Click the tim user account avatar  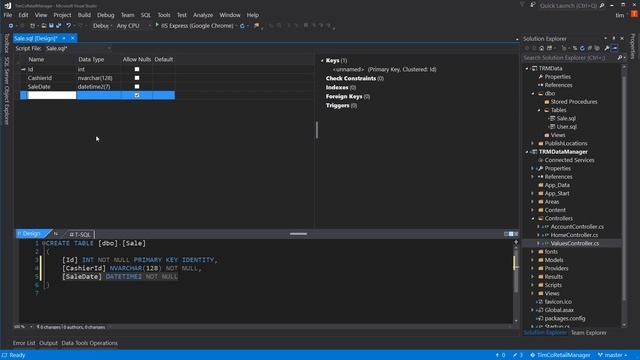click(x=634, y=14)
